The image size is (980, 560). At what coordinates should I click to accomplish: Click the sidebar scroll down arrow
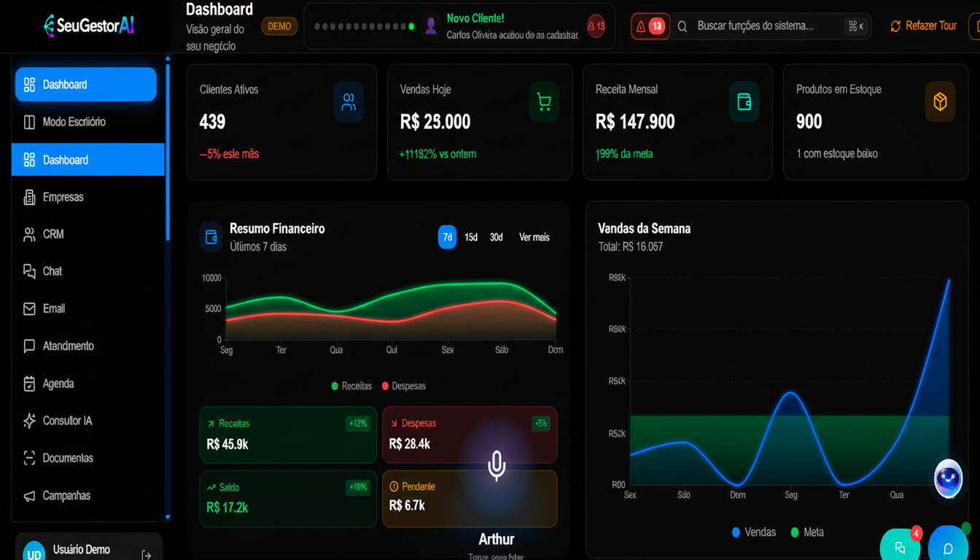[168, 517]
